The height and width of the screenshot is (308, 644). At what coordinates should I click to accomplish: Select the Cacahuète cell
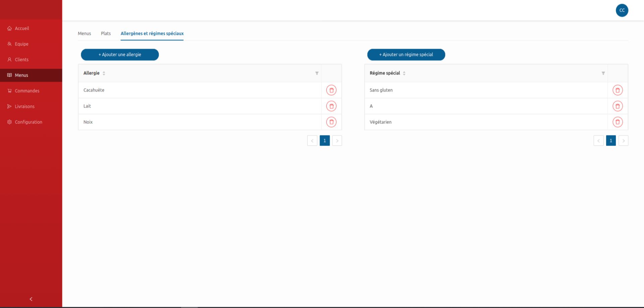(x=200, y=90)
